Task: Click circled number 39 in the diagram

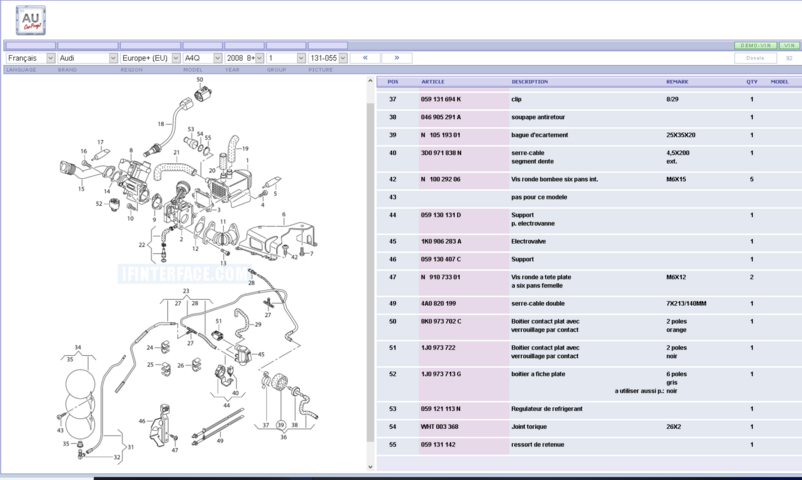Action: 280,425
